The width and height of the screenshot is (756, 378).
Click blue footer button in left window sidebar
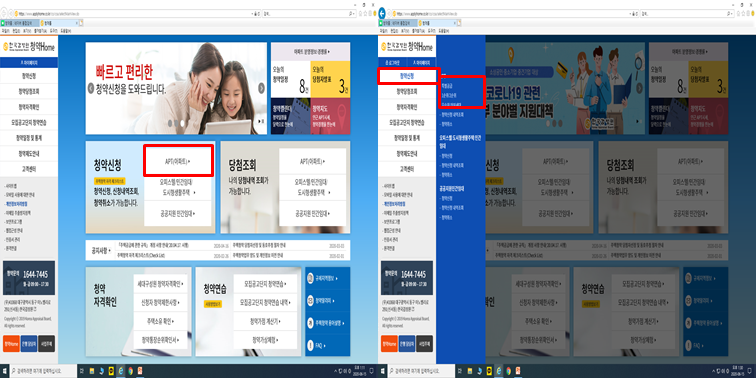tap(29, 343)
